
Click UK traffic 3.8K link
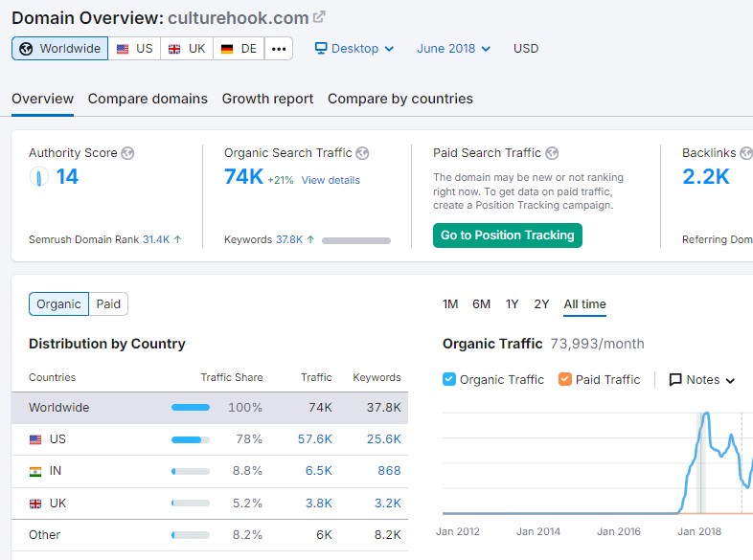point(318,503)
